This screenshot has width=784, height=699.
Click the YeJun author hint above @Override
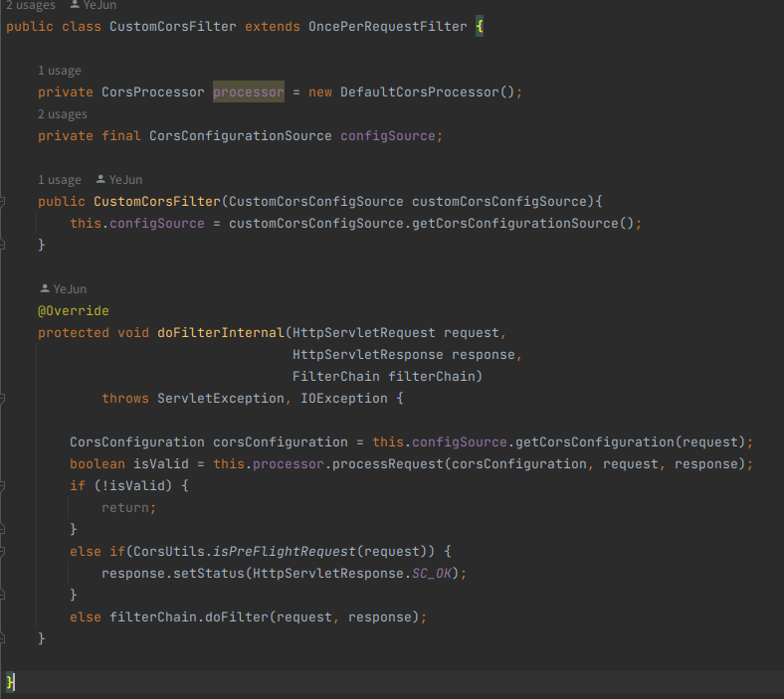coord(70,289)
